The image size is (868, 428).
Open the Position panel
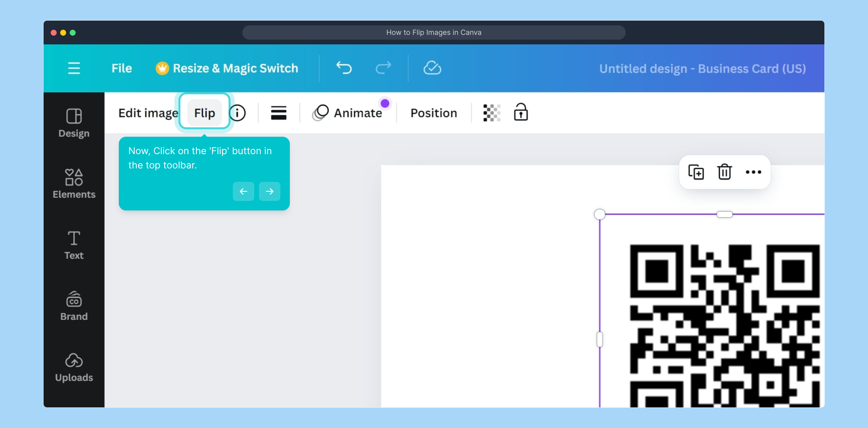click(434, 113)
